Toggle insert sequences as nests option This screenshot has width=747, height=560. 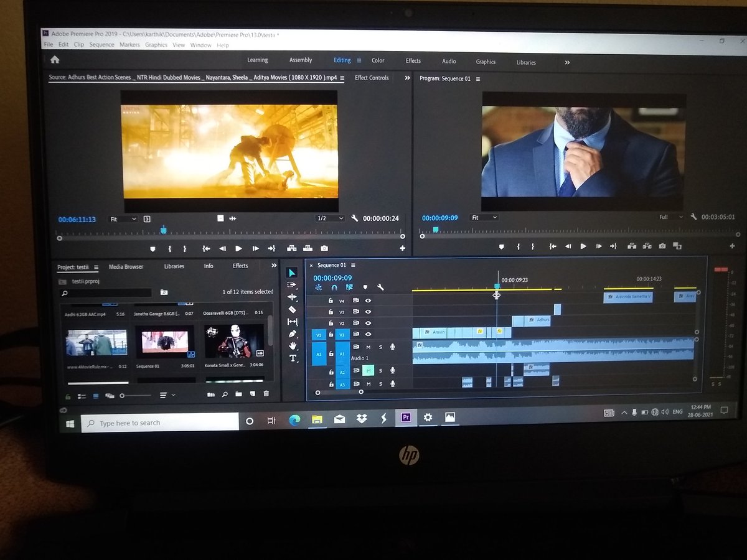pyautogui.click(x=318, y=287)
